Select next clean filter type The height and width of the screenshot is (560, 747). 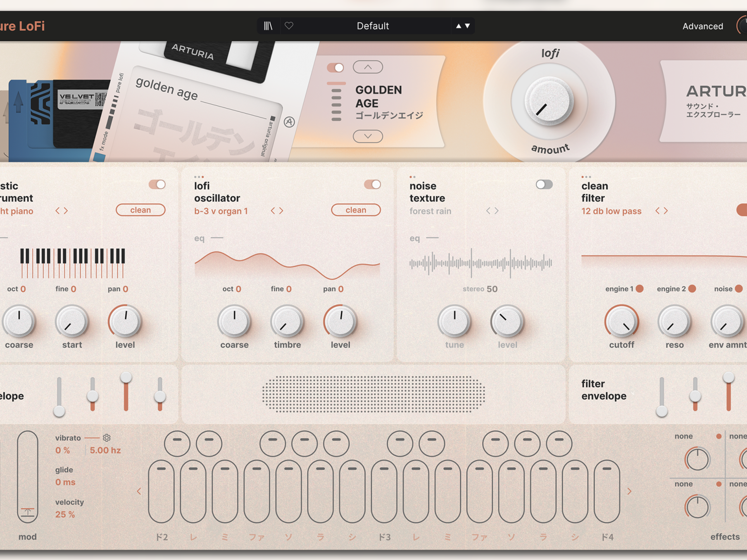tap(666, 211)
